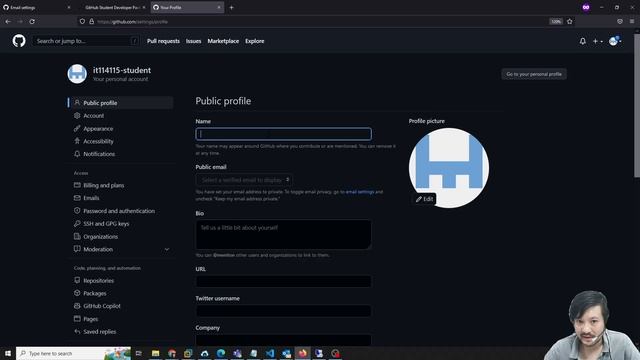Open Repositories settings page
The height and width of the screenshot is (360, 640).
tap(98, 281)
